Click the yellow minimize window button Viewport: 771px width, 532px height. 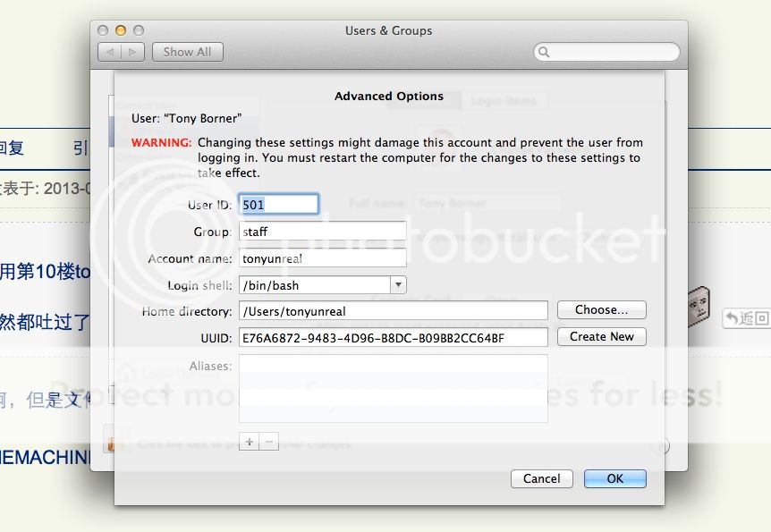click(121, 30)
